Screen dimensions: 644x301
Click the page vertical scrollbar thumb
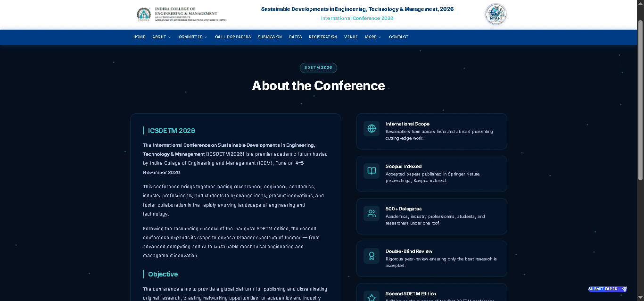pyautogui.click(x=640, y=100)
